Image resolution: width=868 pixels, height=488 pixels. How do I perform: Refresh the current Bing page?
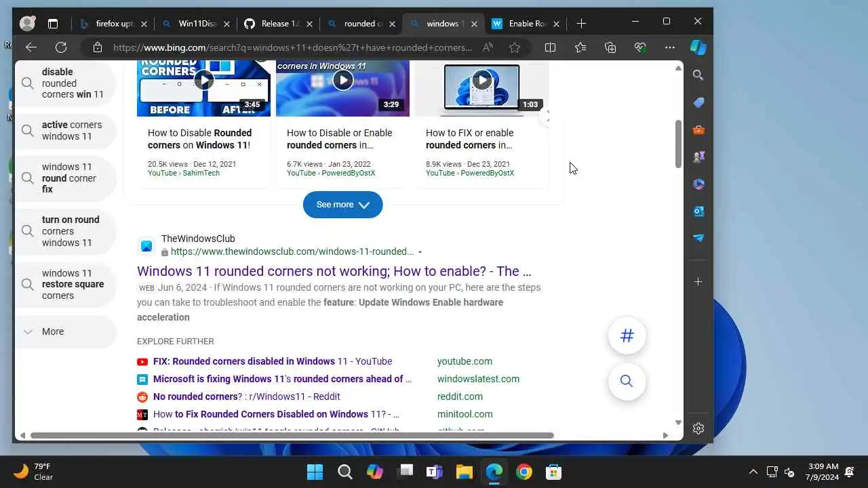(x=61, y=47)
